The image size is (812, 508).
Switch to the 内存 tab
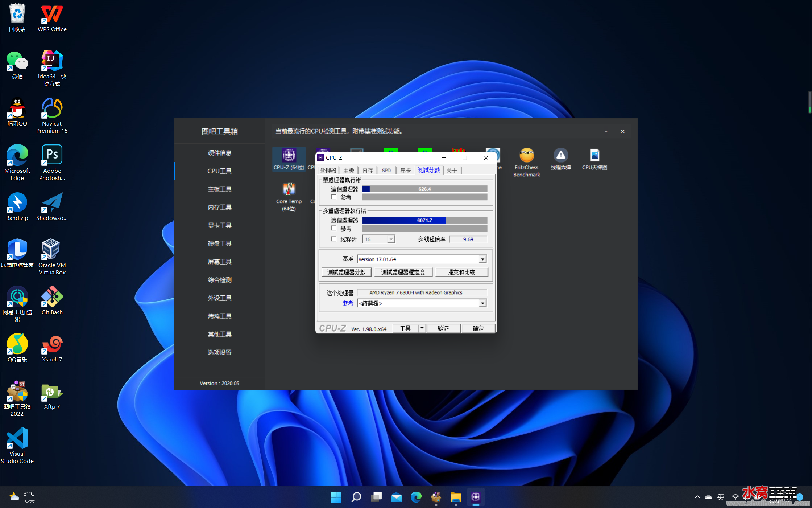(368, 171)
